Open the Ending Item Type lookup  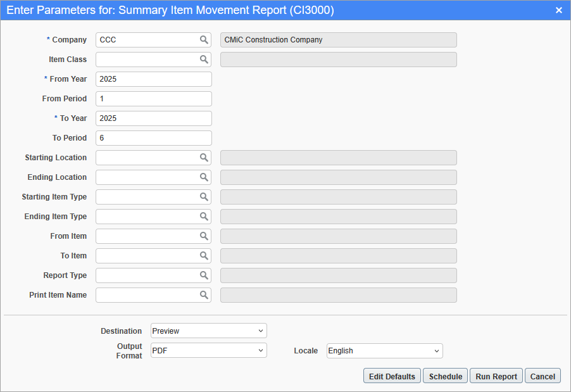[204, 216]
